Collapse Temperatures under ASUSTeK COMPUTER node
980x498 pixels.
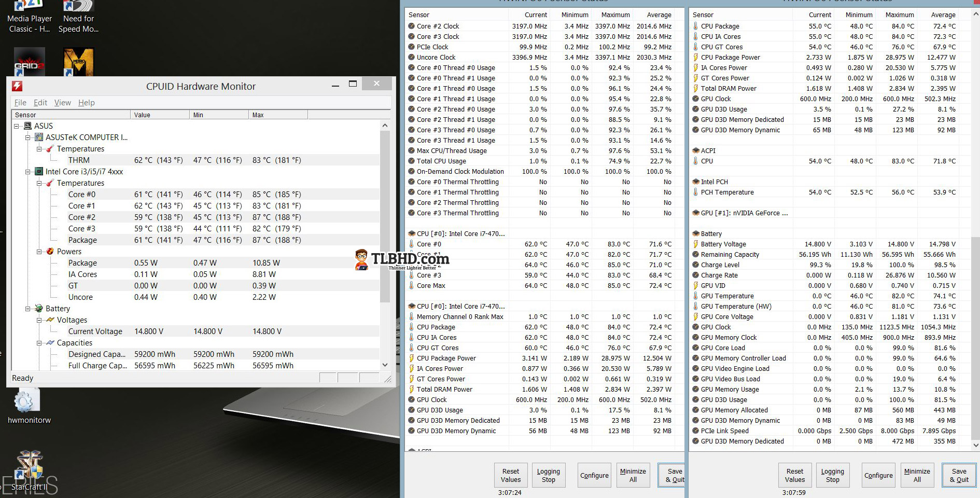tap(39, 149)
